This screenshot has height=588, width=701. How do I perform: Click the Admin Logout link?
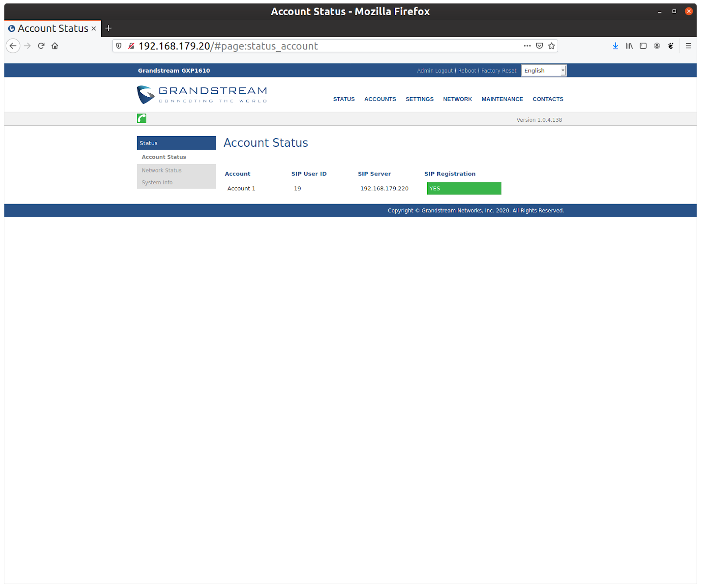coord(435,70)
